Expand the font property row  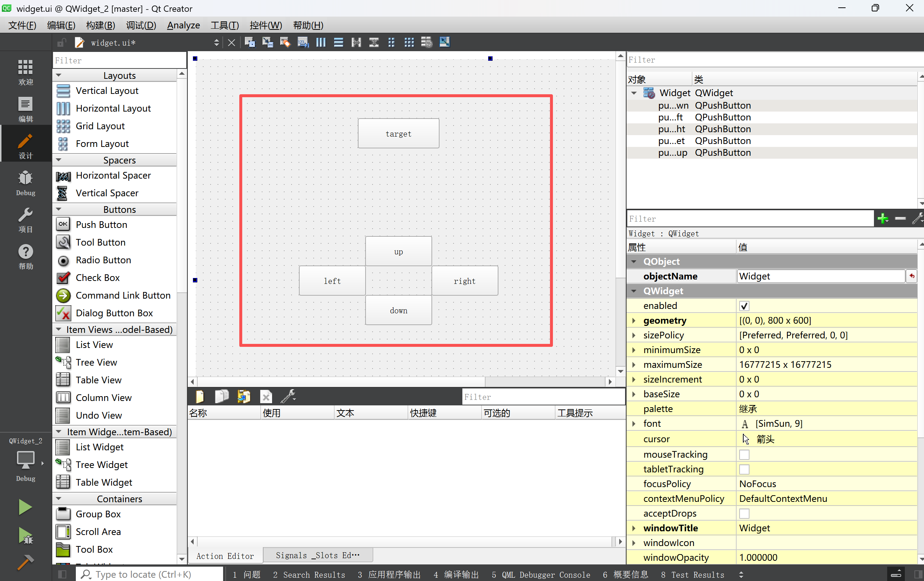[x=634, y=423]
